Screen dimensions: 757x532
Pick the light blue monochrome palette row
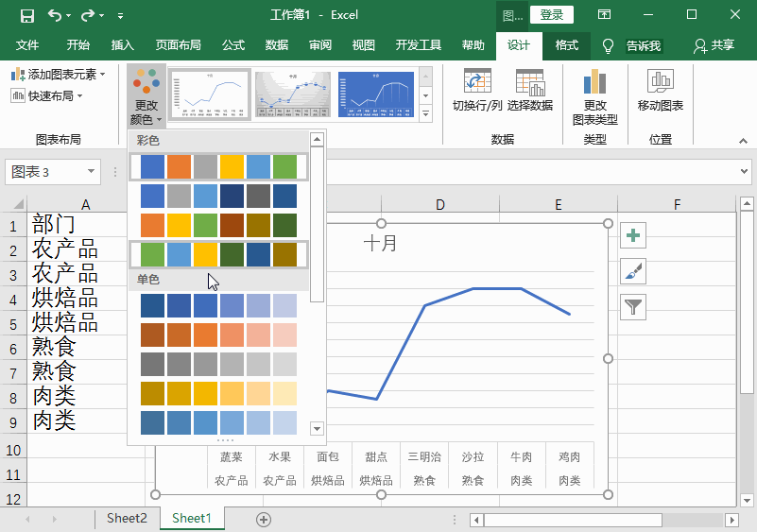pyautogui.click(x=218, y=423)
